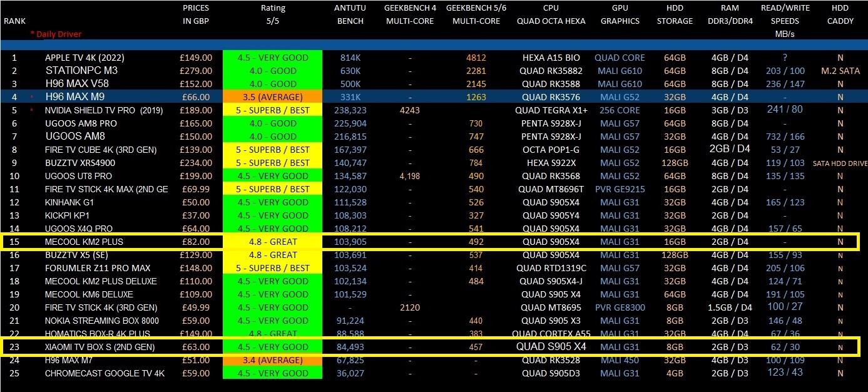Select the "£234.00" price cell
The image size is (868, 392).
tap(196, 163)
